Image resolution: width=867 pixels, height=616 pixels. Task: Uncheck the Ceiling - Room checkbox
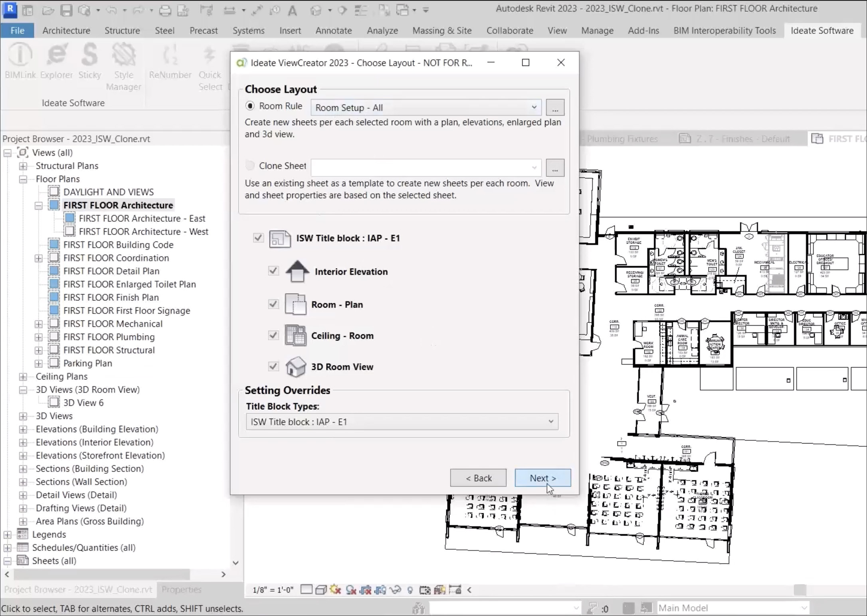coord(273,336)
